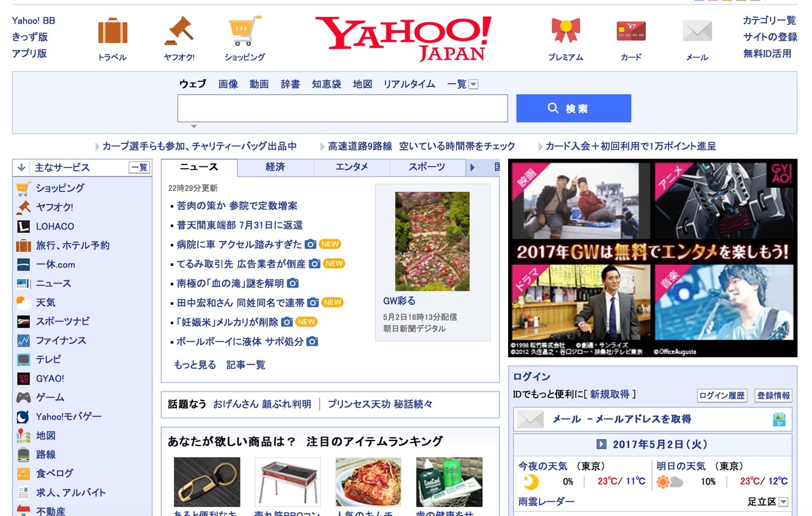The height and width of the screenshot is (516, 812).
Task: Click the mail envelope icon in login box
Action: (530, 419)
